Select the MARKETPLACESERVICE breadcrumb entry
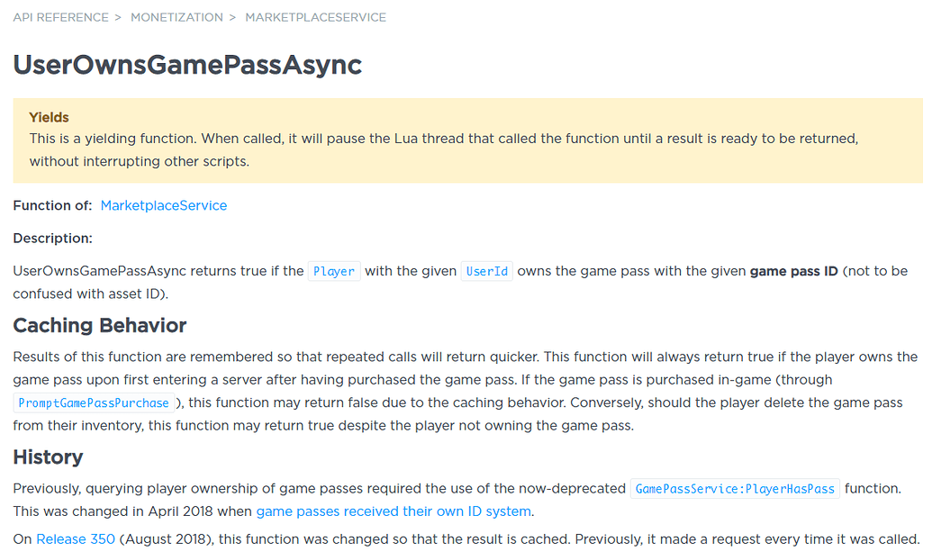The height and width of the screenshot is (560, 932). [315, 17]
